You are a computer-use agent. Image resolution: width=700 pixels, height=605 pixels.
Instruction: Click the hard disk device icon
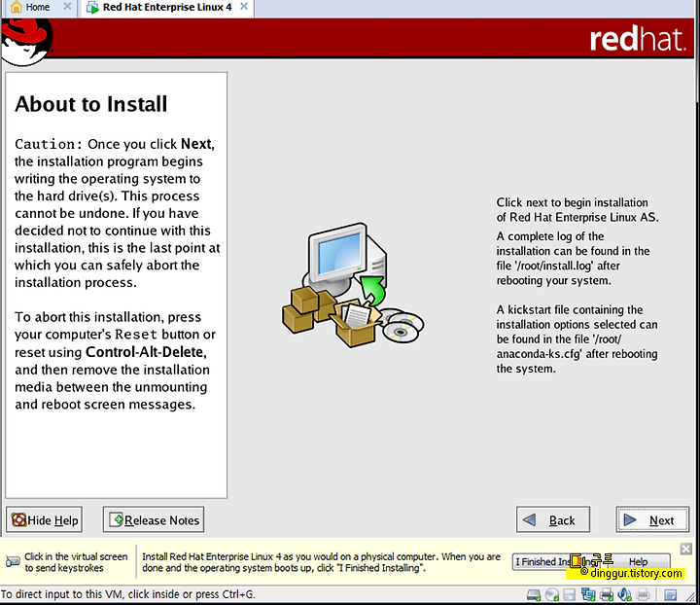click(534, 595)
